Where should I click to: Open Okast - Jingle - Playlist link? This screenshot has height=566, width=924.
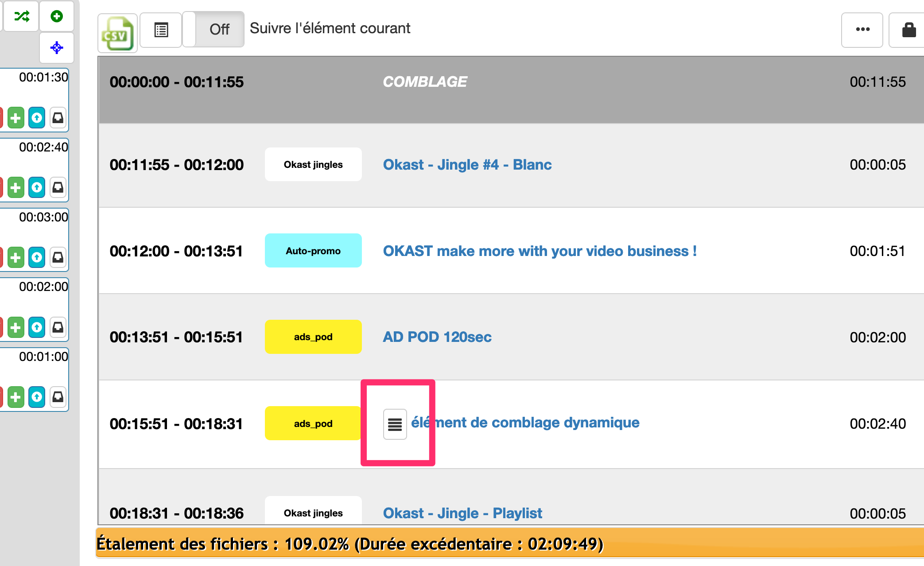tap(462, 513)
